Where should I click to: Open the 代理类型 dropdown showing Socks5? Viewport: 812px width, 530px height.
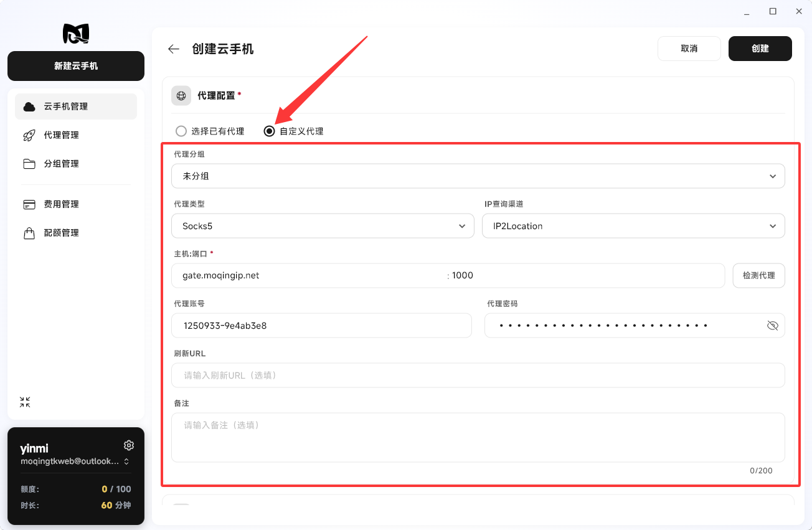pos(323,226)
